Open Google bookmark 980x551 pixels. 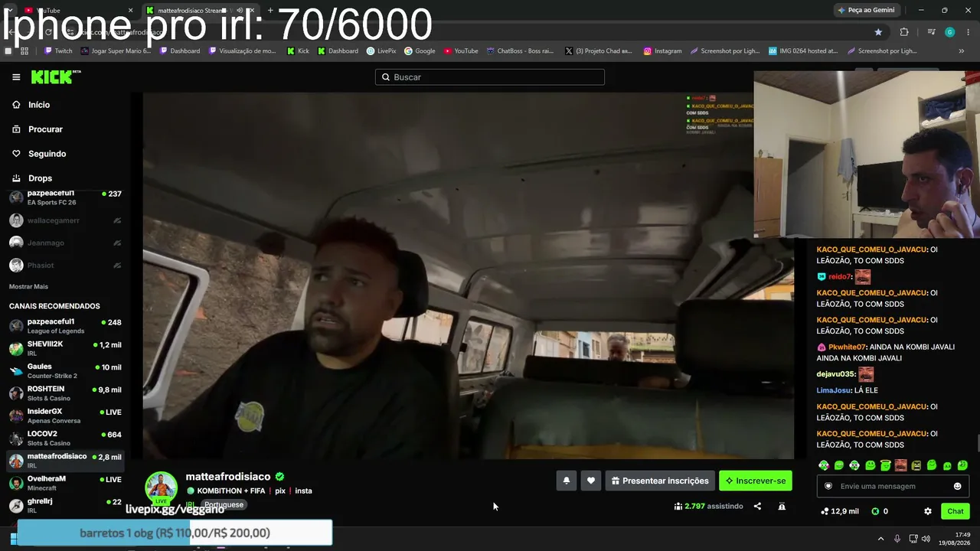point(420,51)
